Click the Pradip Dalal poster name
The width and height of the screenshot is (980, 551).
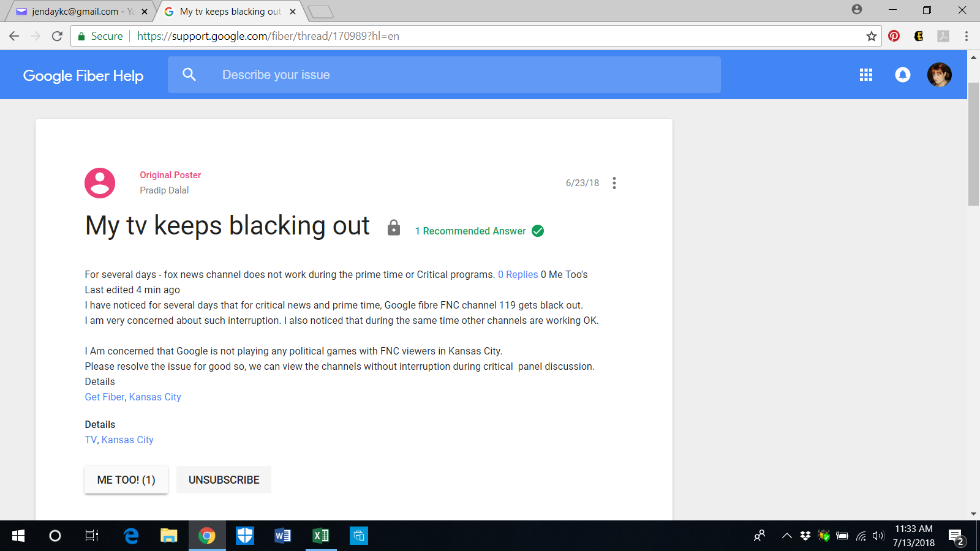tap(164, 190)
